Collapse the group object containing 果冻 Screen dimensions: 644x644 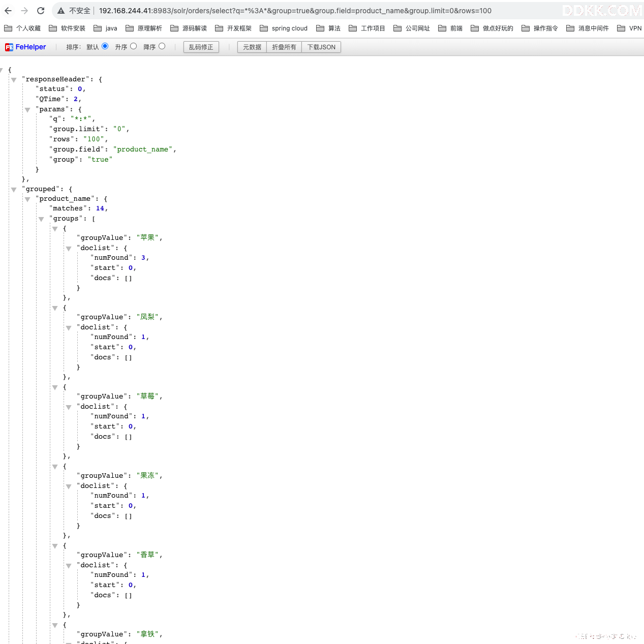tap(55, 467)
